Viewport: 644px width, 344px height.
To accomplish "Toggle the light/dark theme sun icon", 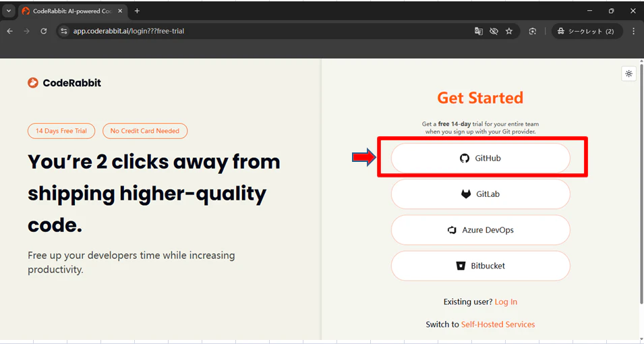I will [628, 74].
